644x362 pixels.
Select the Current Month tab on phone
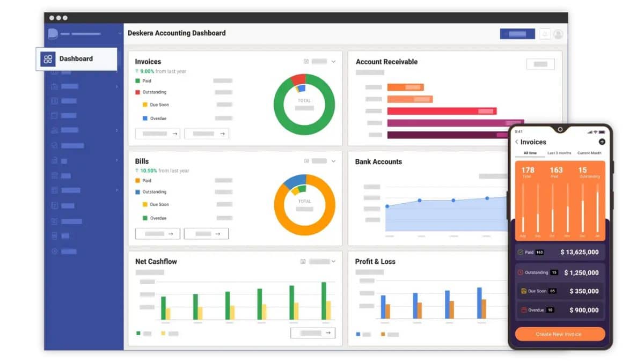[589, 153]
